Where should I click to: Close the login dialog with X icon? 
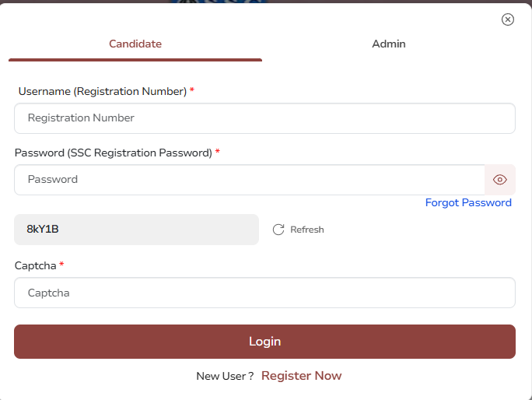(x=508, y=19)
